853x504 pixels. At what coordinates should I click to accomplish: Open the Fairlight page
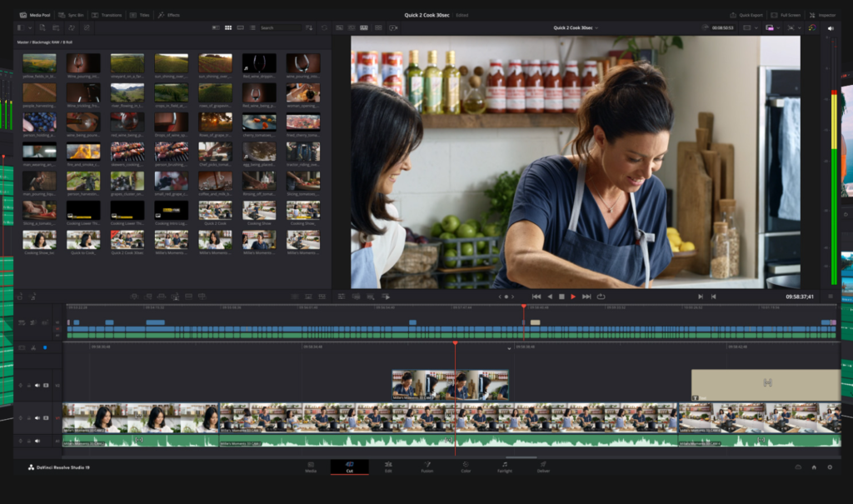coord(506,468)
